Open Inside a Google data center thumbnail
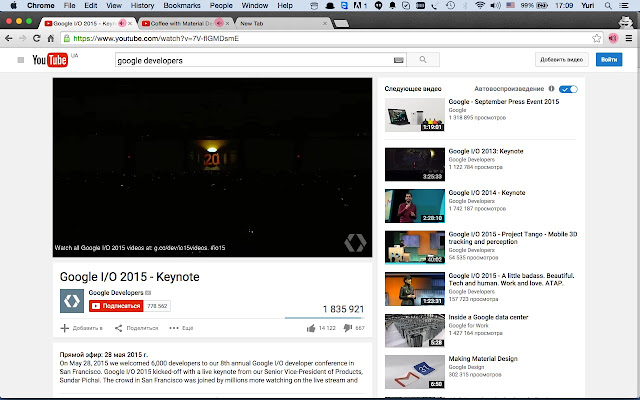 415,330
